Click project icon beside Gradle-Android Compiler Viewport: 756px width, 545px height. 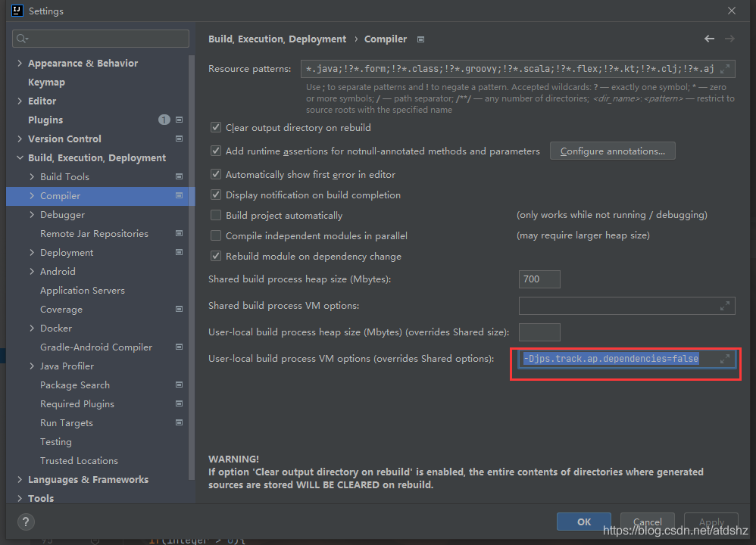point(179,347)
